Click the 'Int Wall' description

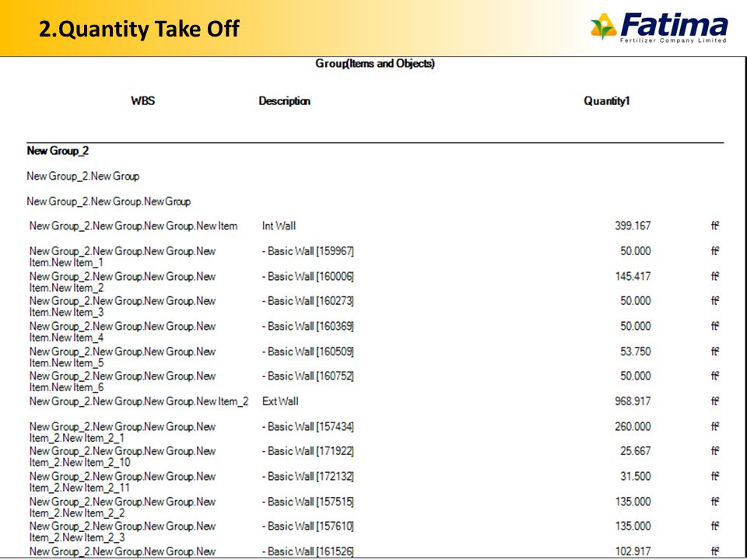(279, 226)
